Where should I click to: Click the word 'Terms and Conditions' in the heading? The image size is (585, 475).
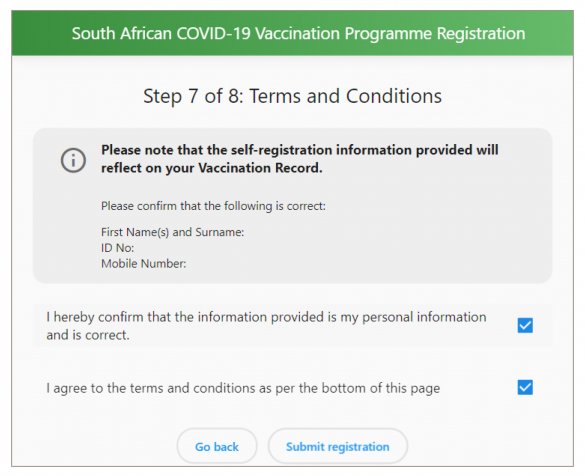(x=345, y=96)
